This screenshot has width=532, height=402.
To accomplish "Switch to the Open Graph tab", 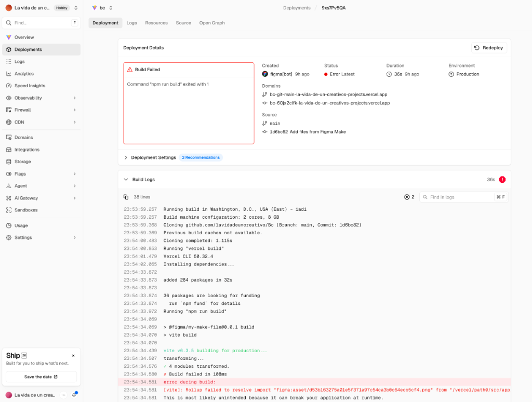I will click(x=212, y=23).
